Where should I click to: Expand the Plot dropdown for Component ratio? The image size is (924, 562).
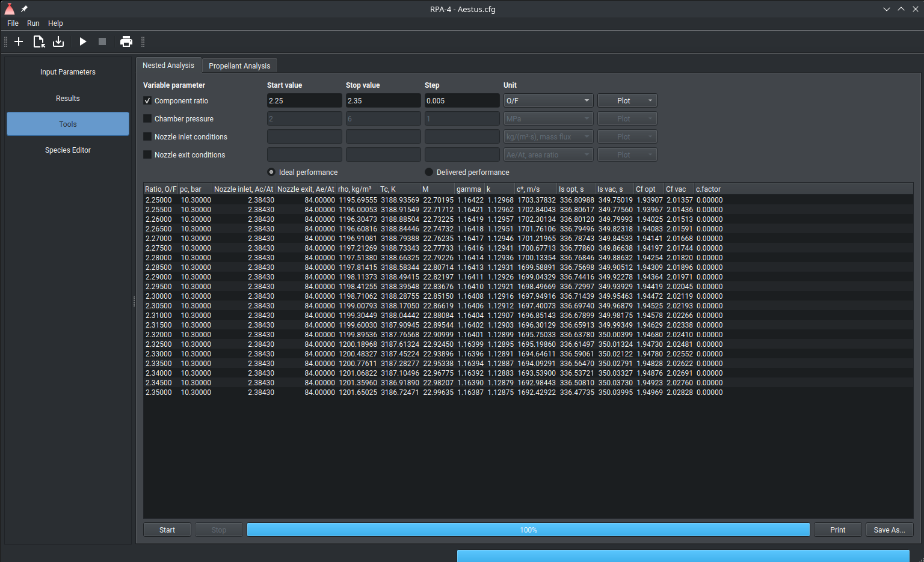click(627, 101)
